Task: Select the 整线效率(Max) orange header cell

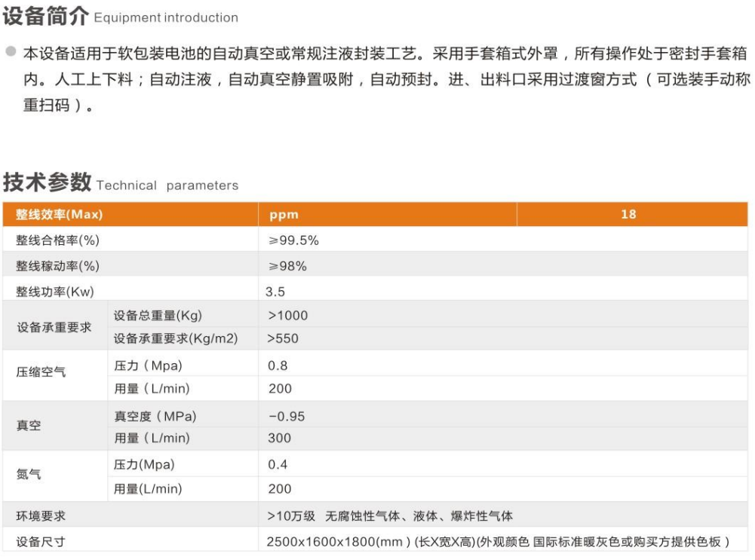Action: pyautogui.click(x=59, y=214)
